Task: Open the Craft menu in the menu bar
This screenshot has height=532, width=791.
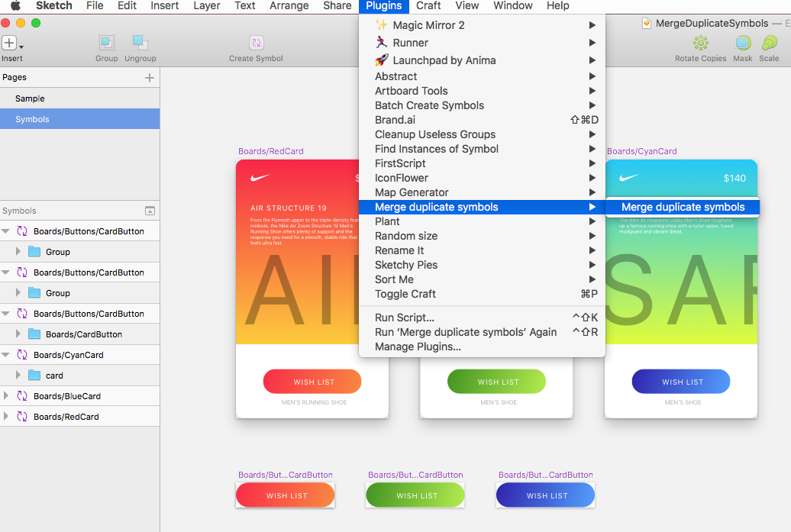Action: click(x=428, y=6)
